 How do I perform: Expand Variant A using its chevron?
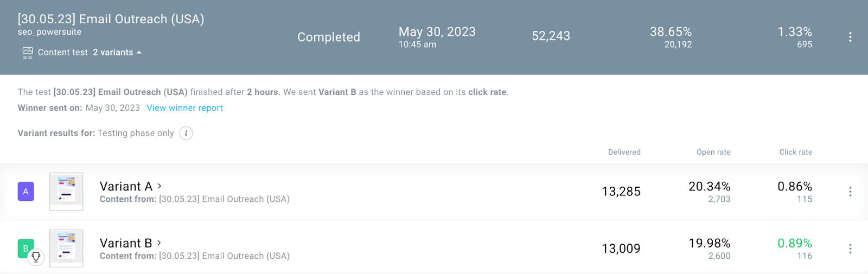click(159, 186)
